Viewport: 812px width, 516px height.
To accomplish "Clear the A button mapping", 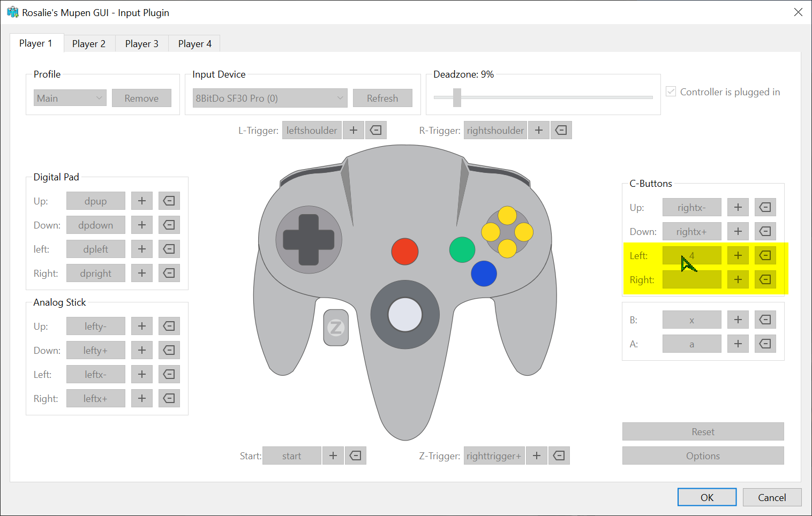I will tap(765, 343).
